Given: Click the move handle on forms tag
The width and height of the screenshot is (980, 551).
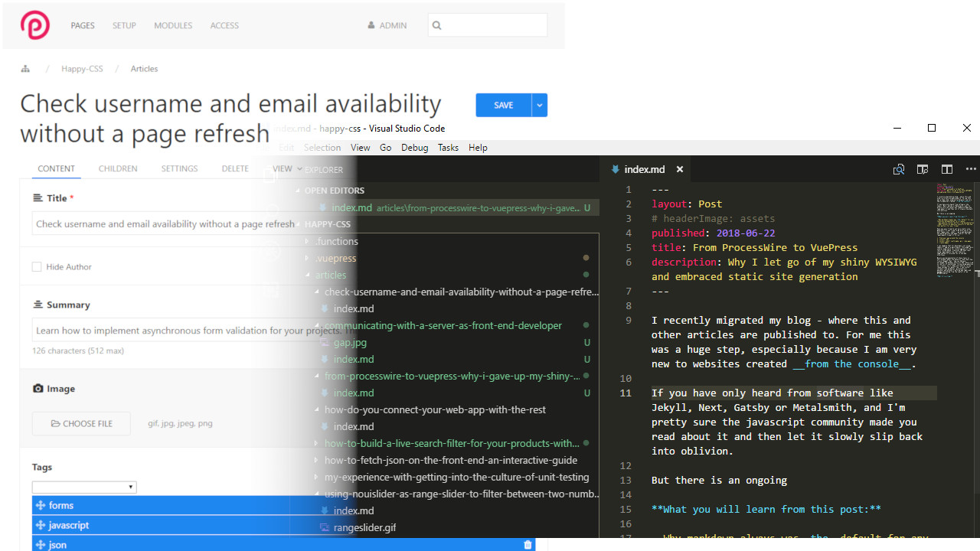Looking at the screenshot, I should [40, 505].
